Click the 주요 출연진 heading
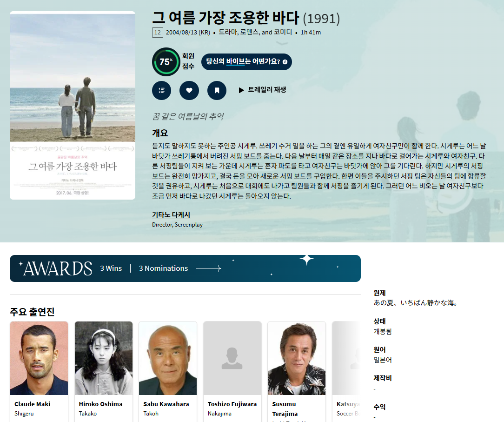This screenshot has height=422, width=504. click(32, 312)
